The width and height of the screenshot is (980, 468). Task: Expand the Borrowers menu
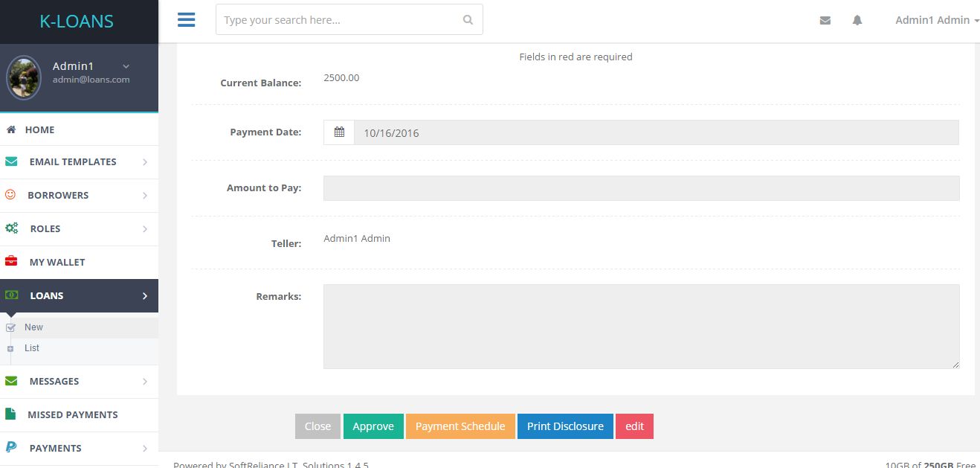pyautogui.click(x=145, y=196)
